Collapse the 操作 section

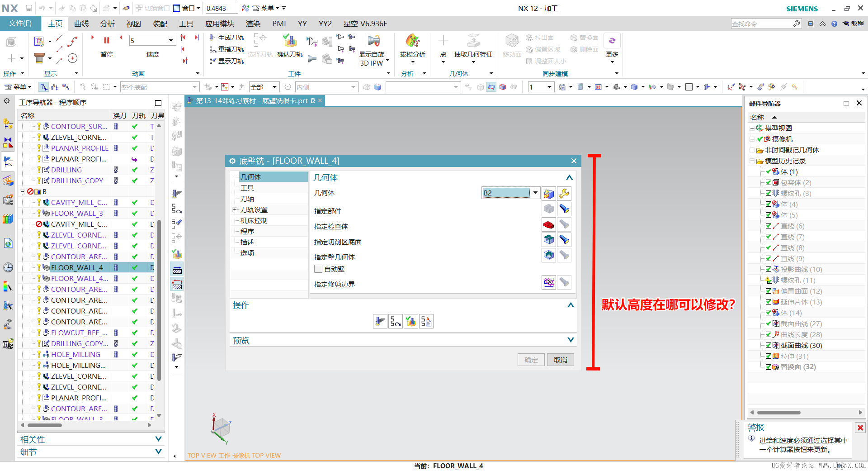pos(571,305)
